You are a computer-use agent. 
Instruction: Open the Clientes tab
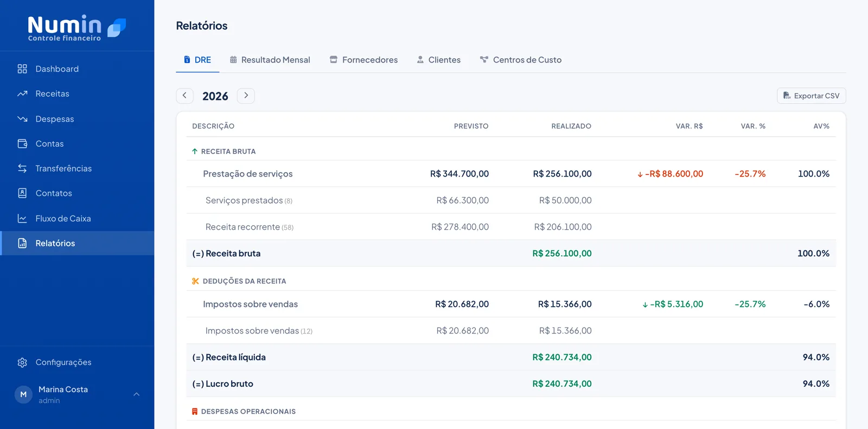click(439, 60)
